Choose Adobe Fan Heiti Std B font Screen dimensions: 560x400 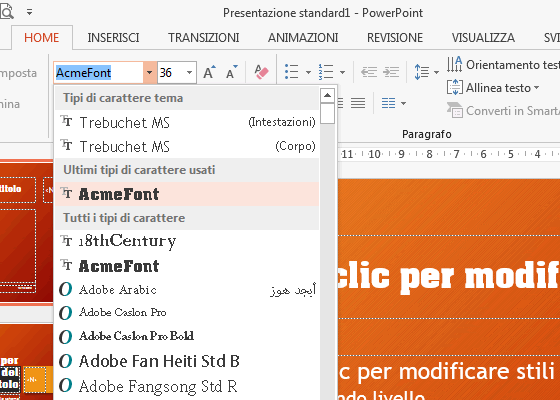(187, 361)
